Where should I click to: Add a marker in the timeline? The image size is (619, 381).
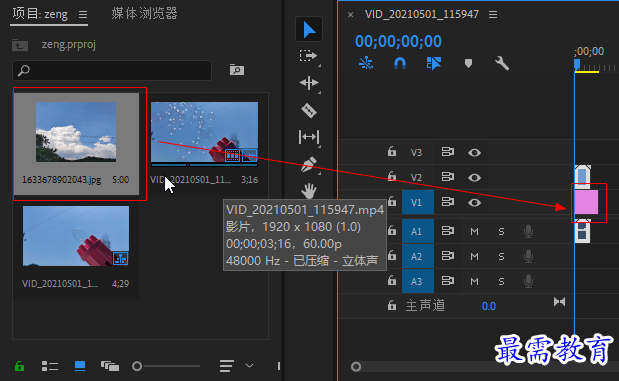coord(468,63)
